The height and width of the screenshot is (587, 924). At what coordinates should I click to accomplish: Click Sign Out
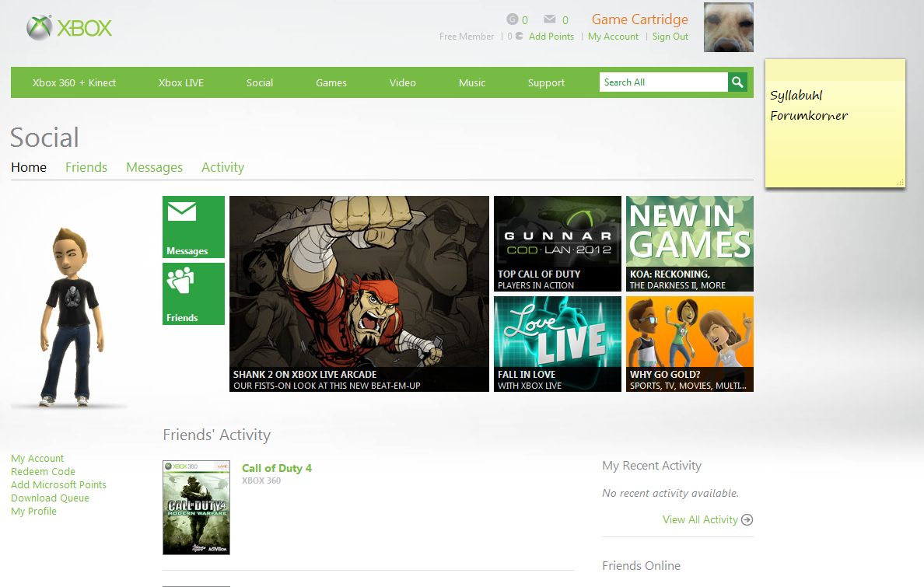coord(670,36)
